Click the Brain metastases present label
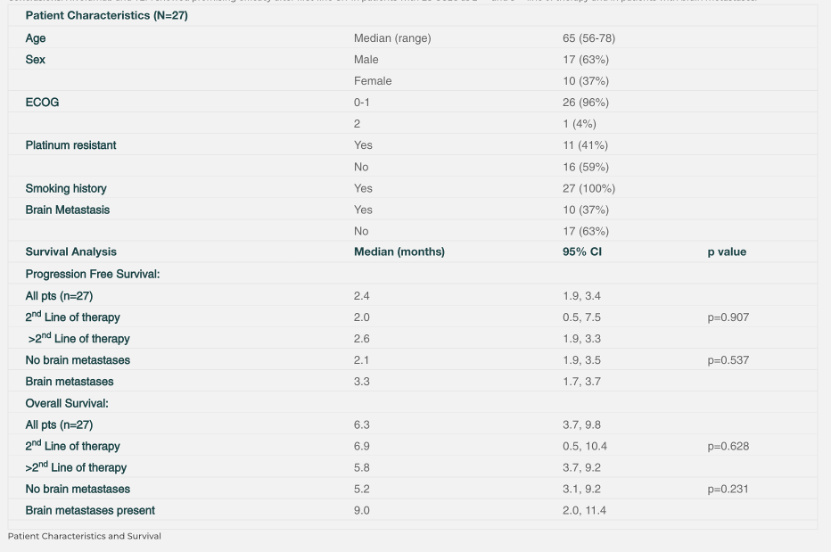Image resolution: width=832 pixels, height=552 pixels. [90, 511]
